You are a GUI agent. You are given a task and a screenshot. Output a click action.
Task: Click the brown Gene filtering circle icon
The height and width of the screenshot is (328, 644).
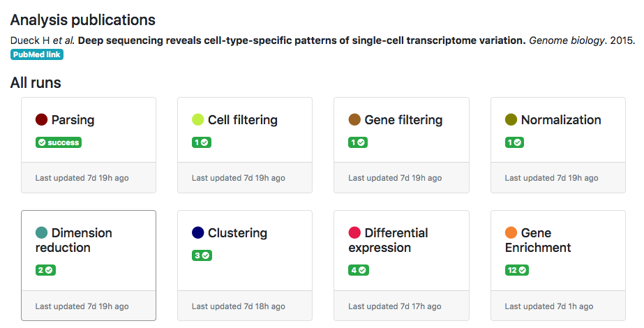click(x=354, y=120)
